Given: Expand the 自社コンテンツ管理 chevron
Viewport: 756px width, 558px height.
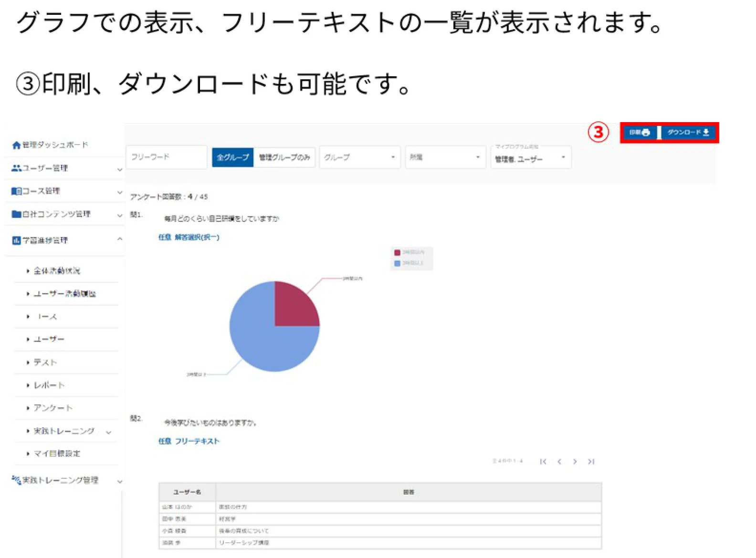Looking at the screenshot, I should pyautogui.click(x=120, y=216).
